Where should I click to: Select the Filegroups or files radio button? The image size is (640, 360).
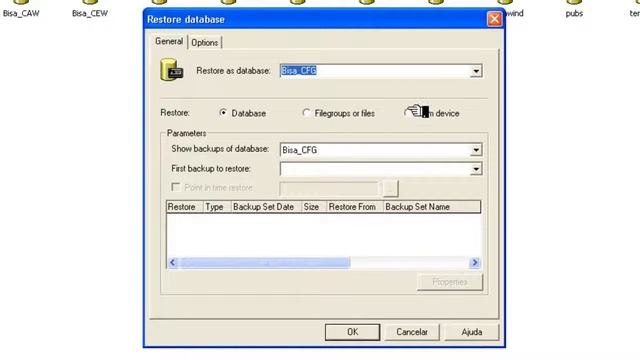pyautogui.click(x=306, y=113)
